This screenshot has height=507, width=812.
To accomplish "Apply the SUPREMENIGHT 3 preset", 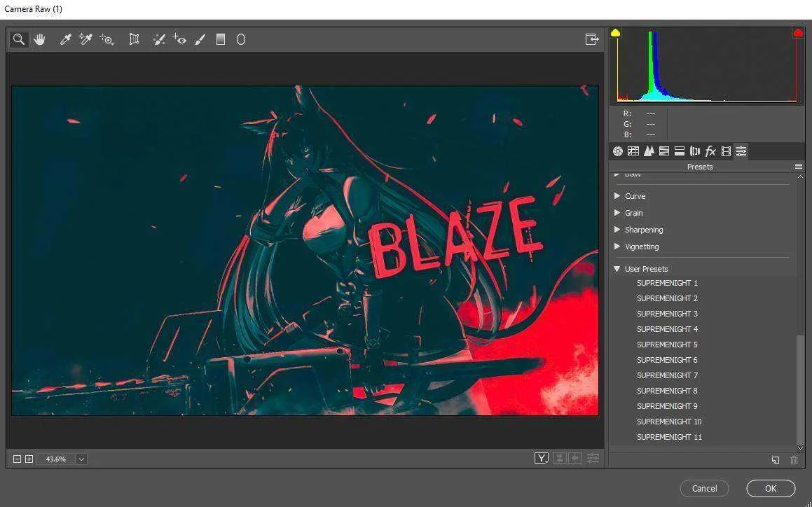I will coord(667,313).
